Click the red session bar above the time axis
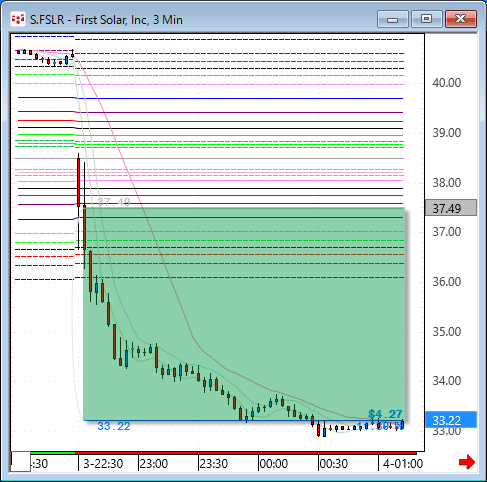 point(246,453)
